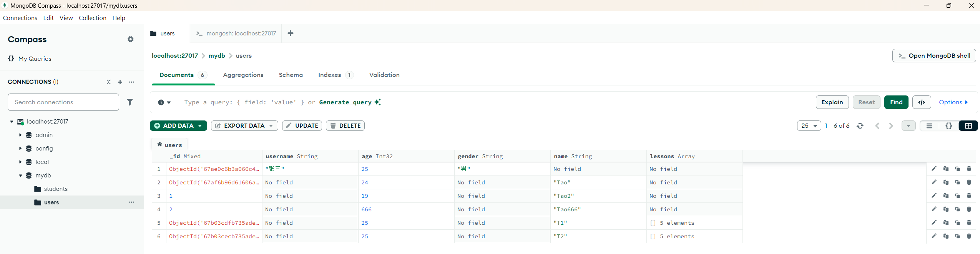Open the 25 per page dropdown

tap(809, 126)
